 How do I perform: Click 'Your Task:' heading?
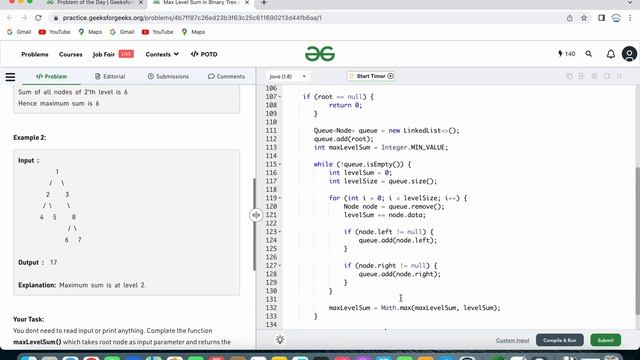tap(29, 319)
